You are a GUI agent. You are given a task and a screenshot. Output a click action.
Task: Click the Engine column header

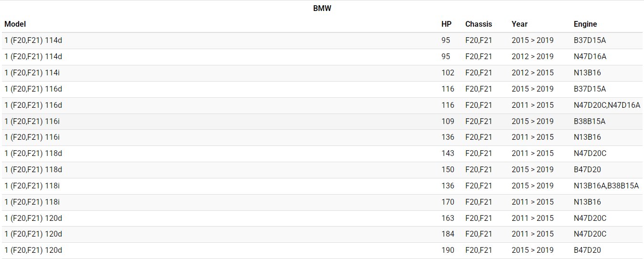585,24
